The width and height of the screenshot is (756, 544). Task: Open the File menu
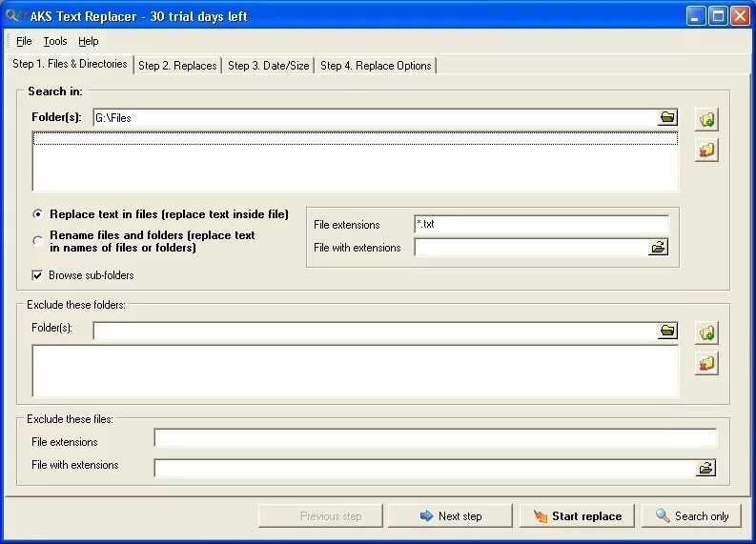pos(24,41)
